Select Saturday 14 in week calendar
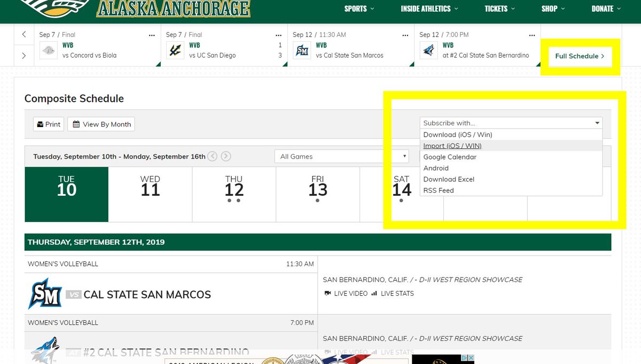Screen dimensions: 641x364 point(402,194)
